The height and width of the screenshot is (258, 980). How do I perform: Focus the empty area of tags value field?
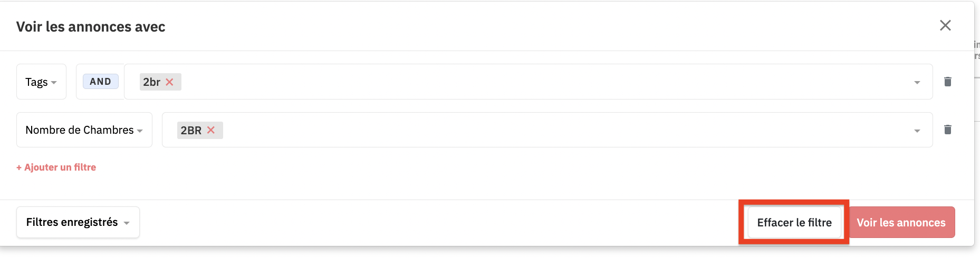pyautogui.click(x=543, y=82)
